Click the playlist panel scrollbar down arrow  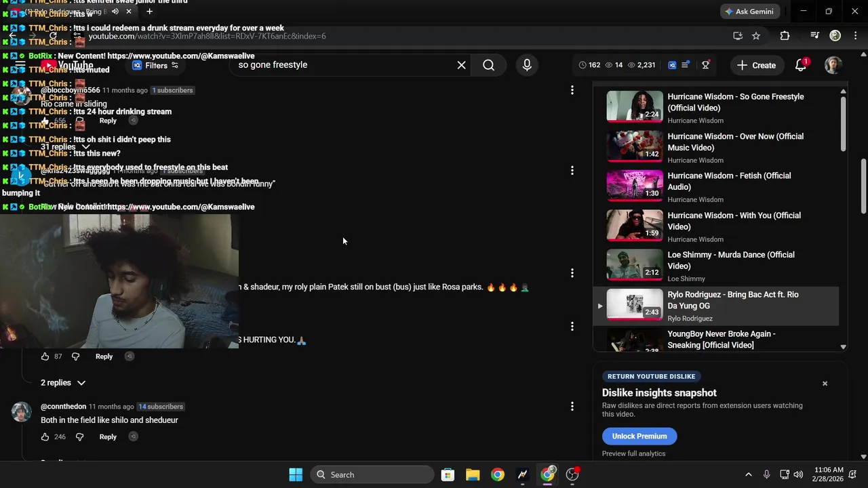(844, 346)
